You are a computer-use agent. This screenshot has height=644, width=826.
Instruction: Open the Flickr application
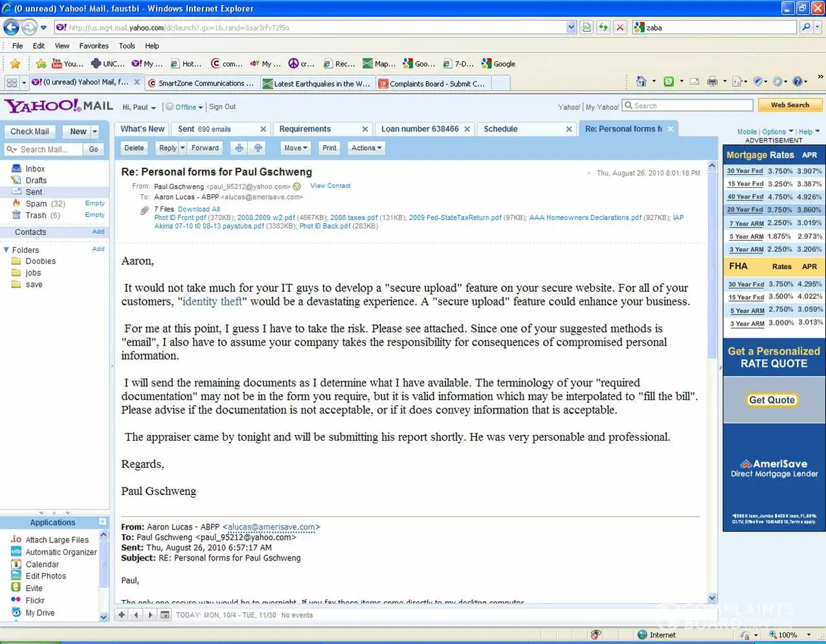tap(28, 601)
